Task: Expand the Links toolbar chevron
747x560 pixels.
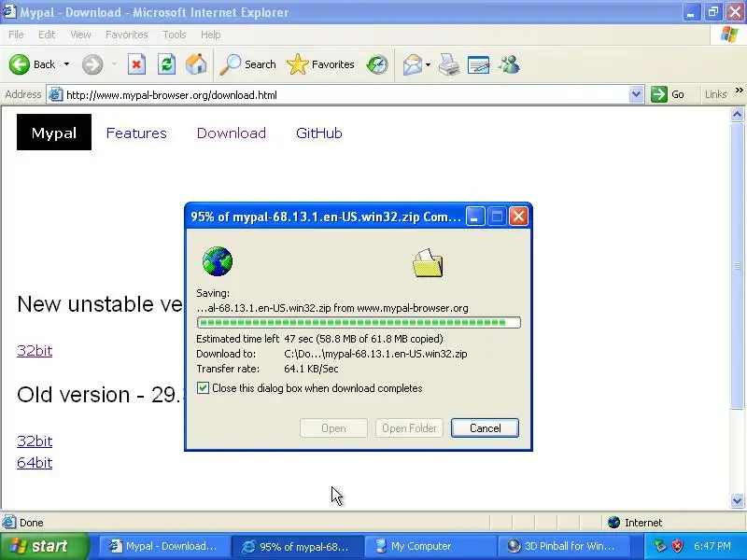Action: point(739,91)
